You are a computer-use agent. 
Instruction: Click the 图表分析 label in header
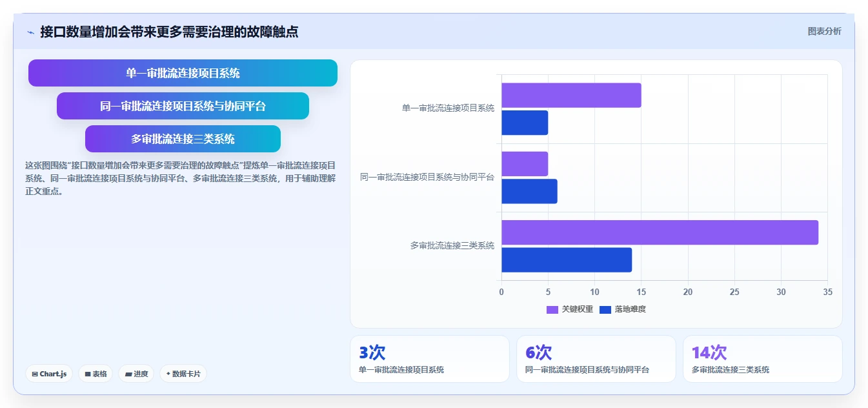(x=824, y=31)
